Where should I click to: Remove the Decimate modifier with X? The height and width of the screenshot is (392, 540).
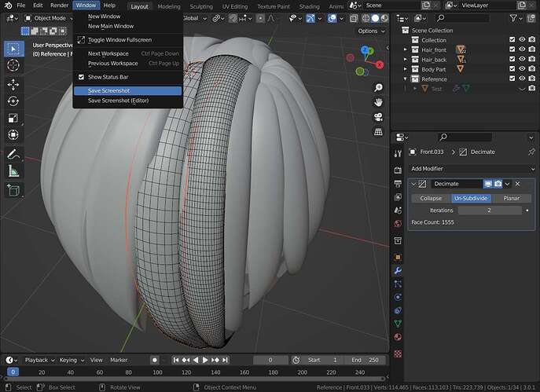(518, 184)
